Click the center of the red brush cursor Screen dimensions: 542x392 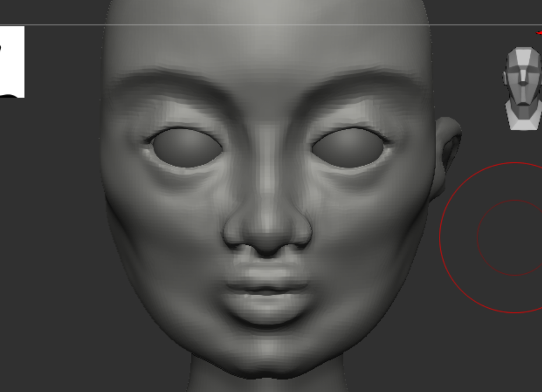click(514, 237)
